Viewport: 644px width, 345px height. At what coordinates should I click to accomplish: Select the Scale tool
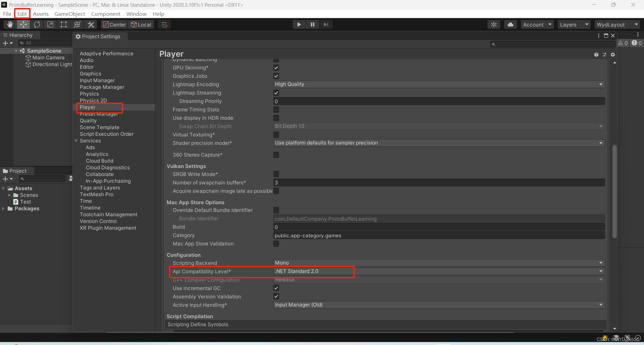pos(50,24)
